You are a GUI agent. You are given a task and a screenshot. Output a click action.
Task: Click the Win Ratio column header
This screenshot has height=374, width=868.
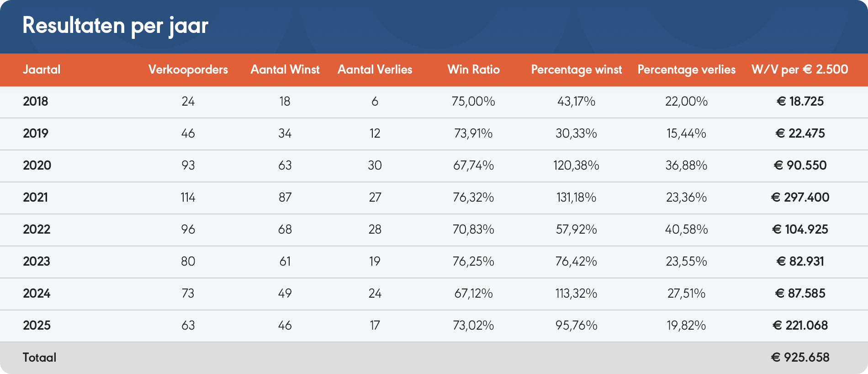(473, 69)
